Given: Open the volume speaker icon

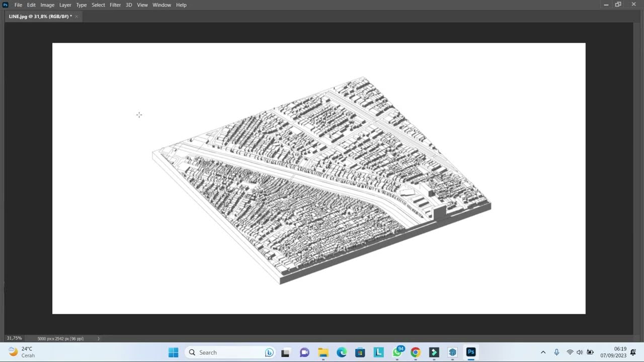Looking at the screenshot, I should (580, 352).
